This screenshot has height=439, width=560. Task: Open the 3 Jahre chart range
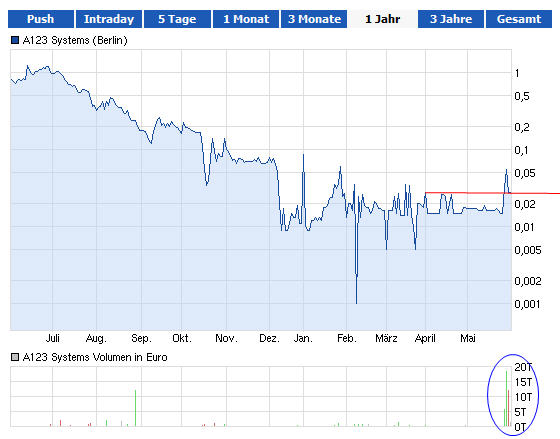(451, 19)
